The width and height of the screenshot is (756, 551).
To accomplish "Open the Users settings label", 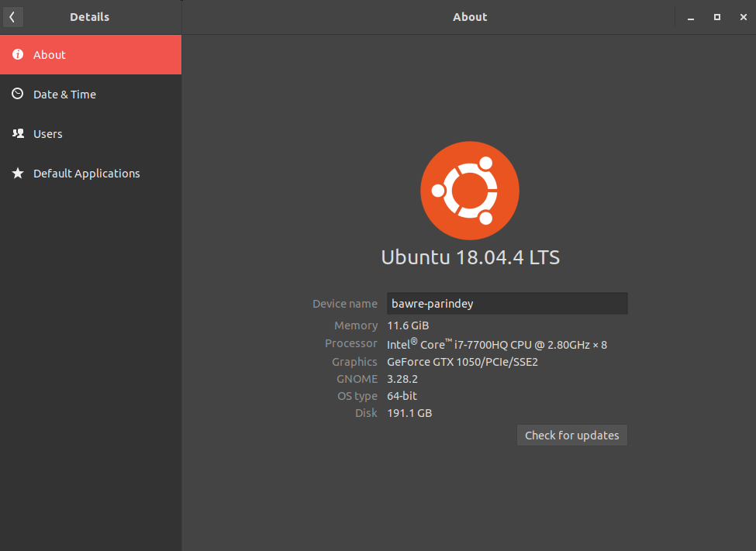I will click(48, 134).
